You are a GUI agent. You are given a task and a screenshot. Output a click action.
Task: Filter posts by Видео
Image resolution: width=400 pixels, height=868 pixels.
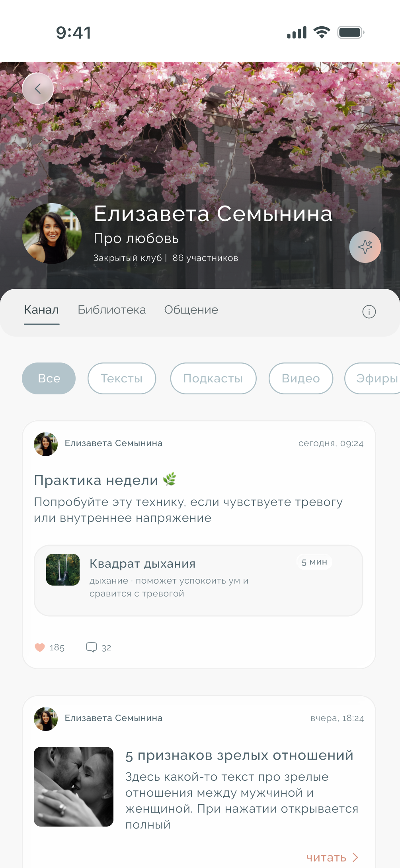click(301, 378)
